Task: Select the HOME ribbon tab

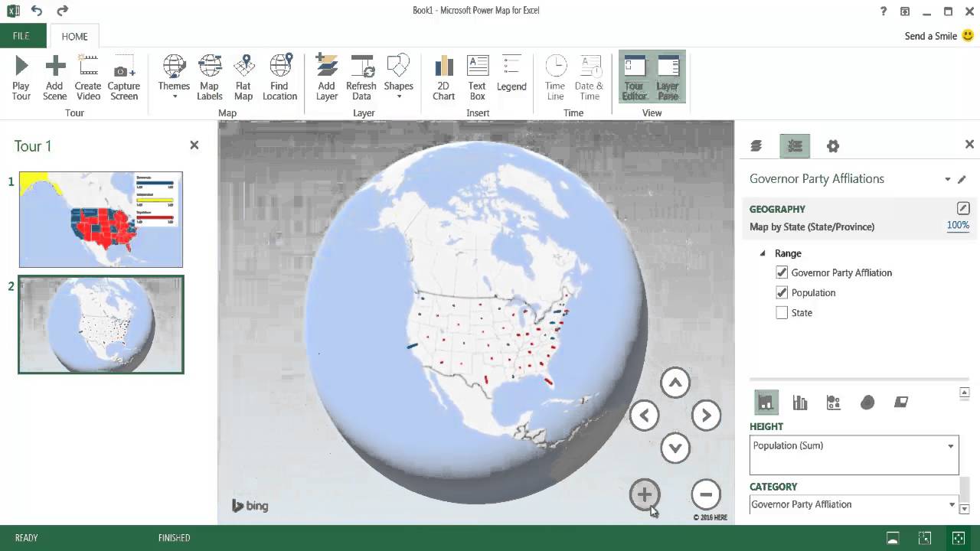Action: (x=74, y=37)
